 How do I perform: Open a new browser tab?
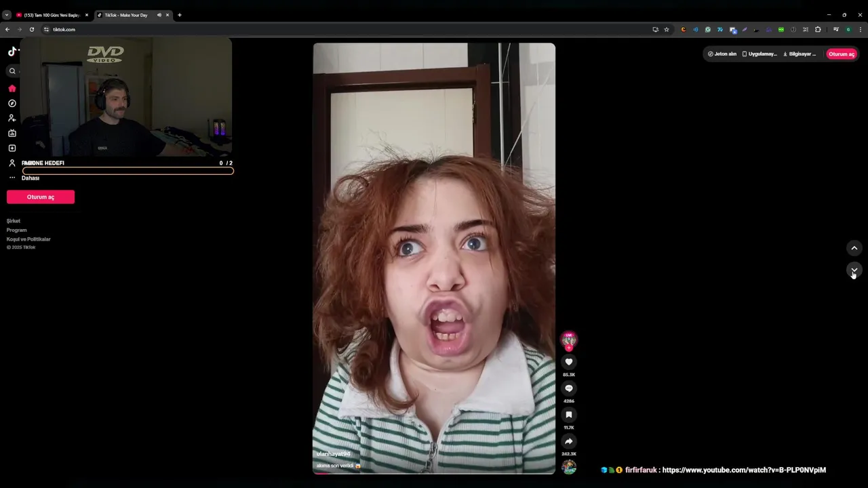(x=180, y=15)
